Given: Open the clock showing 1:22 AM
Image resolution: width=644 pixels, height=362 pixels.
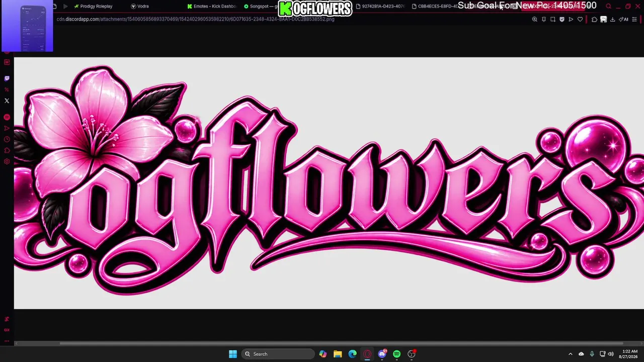Looking at the screenshot, I should [x=630, y=354].
